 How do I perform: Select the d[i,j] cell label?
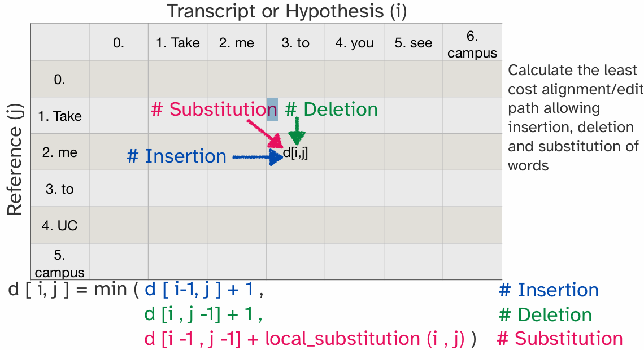click(295, 153)
